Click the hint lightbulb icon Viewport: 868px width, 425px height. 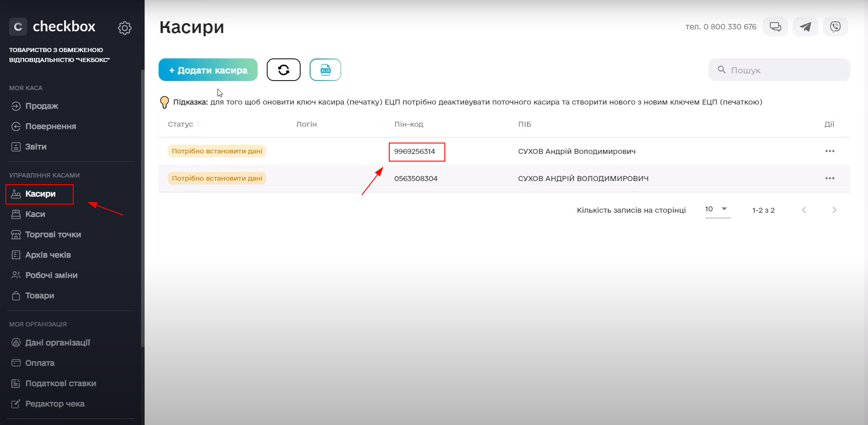[165, 102]
